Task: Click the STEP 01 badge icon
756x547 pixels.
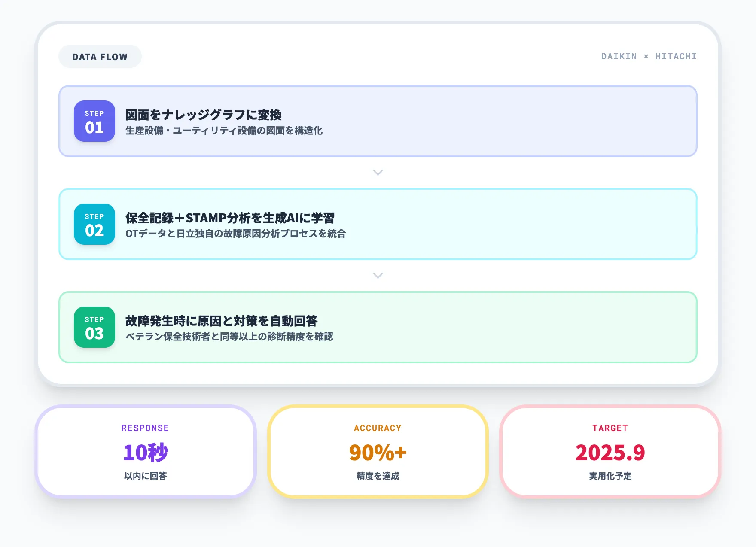Action: (x=94, y=121)
